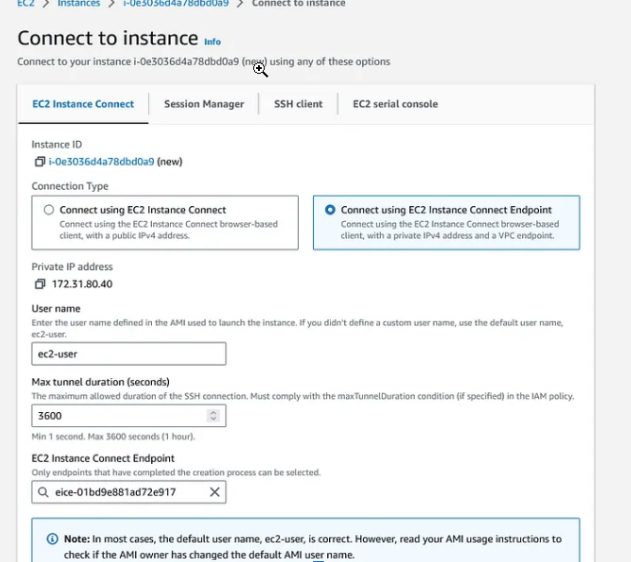
Task: Go to EC2 in the breadcrumb
Action: tap(25, 4)
